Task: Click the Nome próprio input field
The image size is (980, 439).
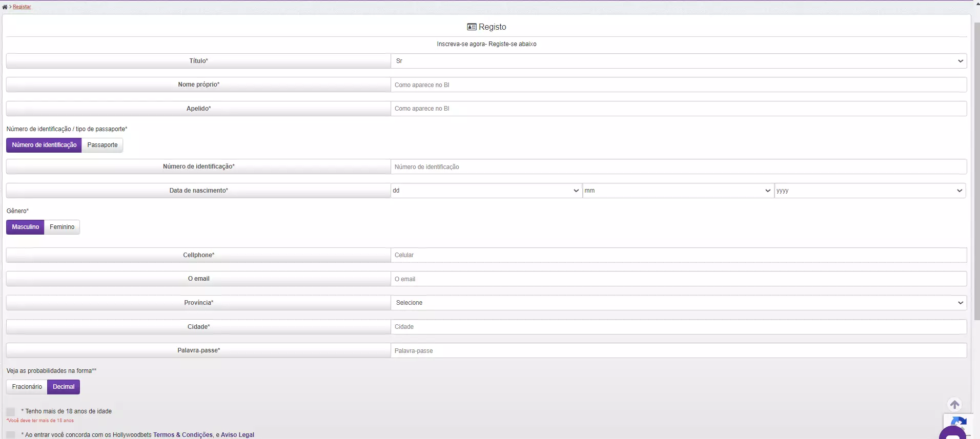Action: [678, 85]
